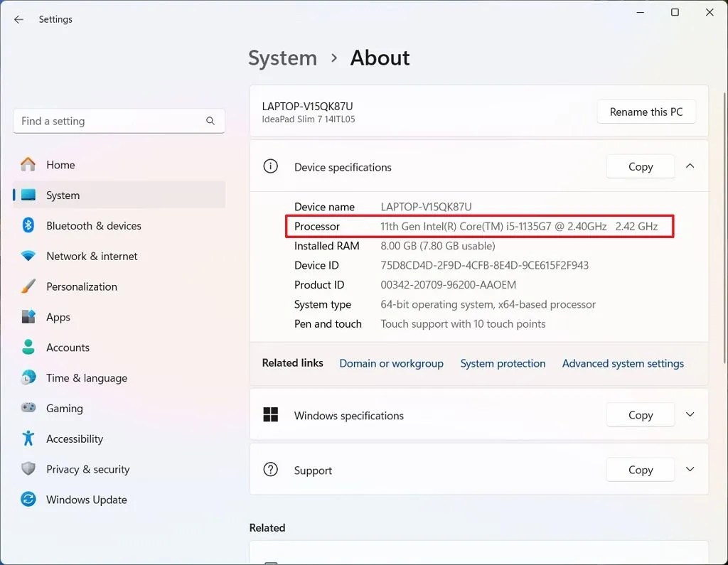Open Gaming settings
The image size is (728, 565).
(x=63, y=408)
